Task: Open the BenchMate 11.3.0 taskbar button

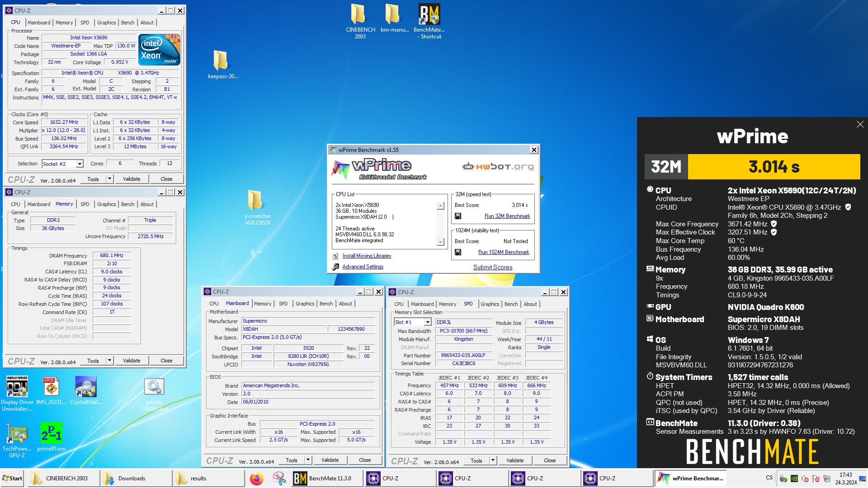Action: pyautogui.click(x=326, y=479)
